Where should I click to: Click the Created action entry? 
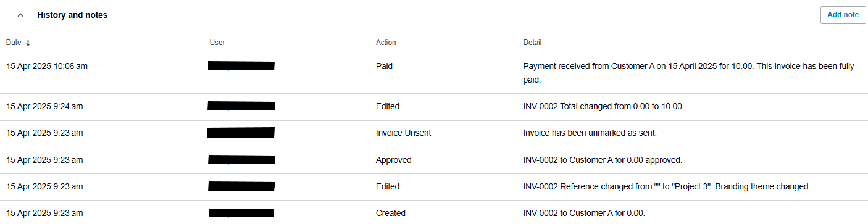click(391, 213)
